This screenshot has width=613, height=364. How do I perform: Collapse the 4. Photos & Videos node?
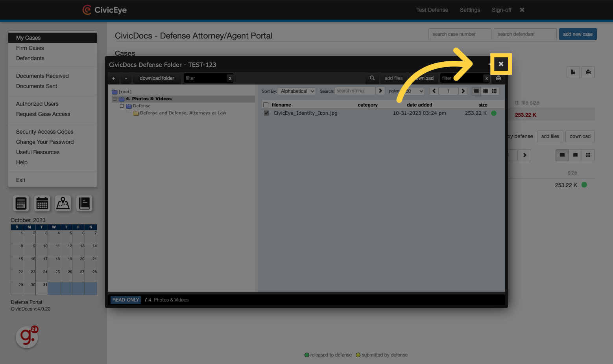coord(115,99)
